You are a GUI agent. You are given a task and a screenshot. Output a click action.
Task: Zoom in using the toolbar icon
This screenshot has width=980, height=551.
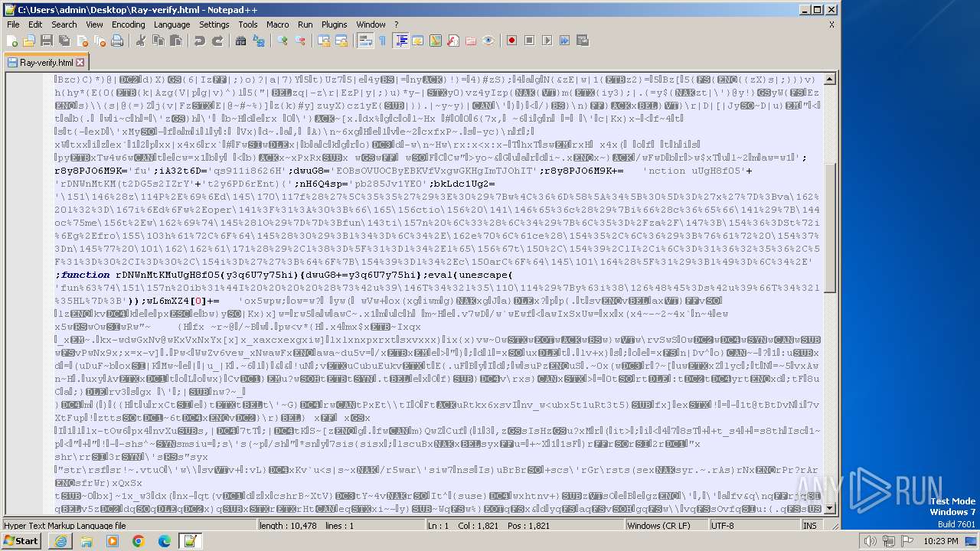(x=283, y=41)
